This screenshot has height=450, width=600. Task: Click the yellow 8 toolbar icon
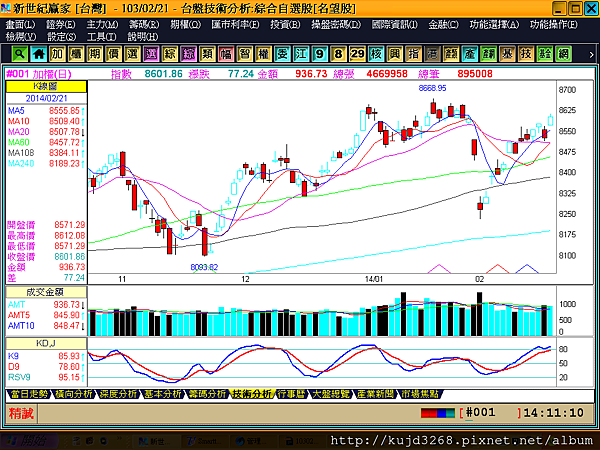click(339, 54)
